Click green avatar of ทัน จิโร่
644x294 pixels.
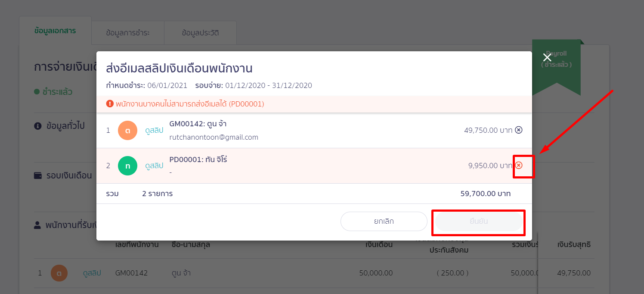click(127, 166)
